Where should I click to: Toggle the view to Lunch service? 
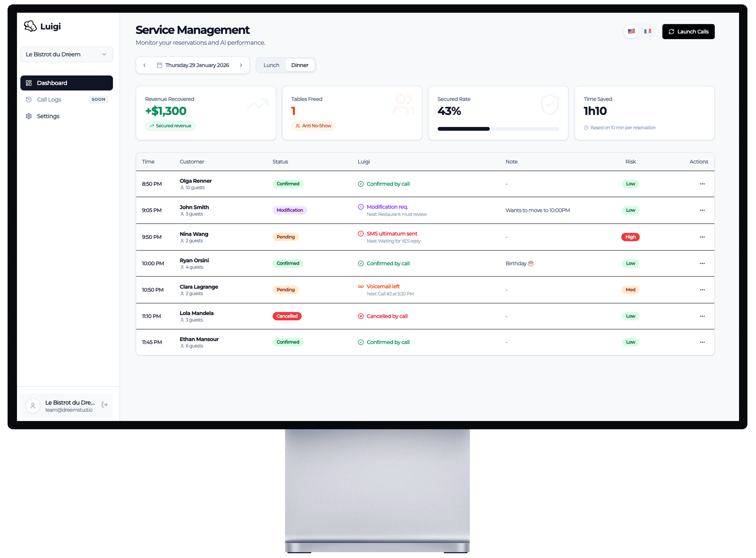pyautogui.click(x=271, y=65)
